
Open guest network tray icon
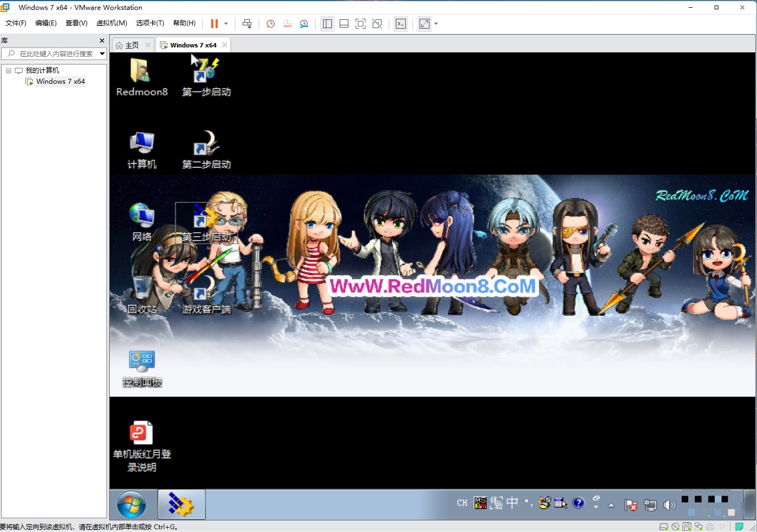tap(650, 505)
